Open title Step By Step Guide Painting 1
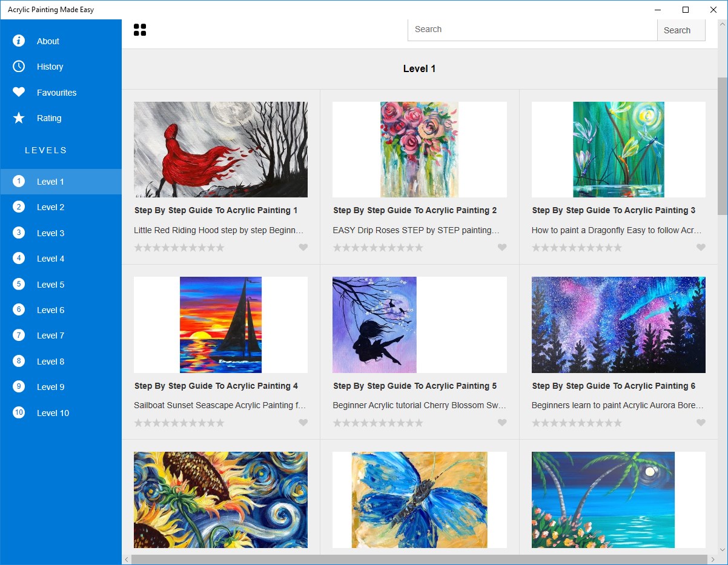Image resolution: width=728 pixels, height=565 pixels. click(216, 210)
